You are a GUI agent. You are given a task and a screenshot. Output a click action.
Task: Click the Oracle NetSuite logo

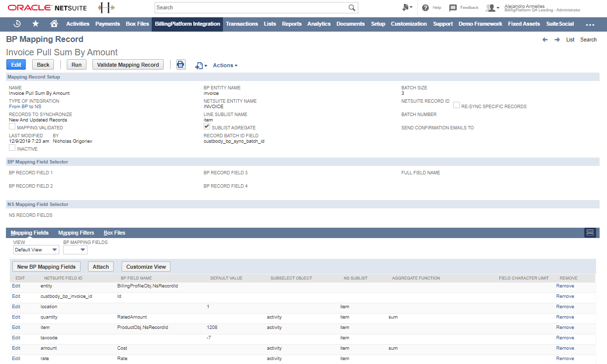tap(47, 7)
